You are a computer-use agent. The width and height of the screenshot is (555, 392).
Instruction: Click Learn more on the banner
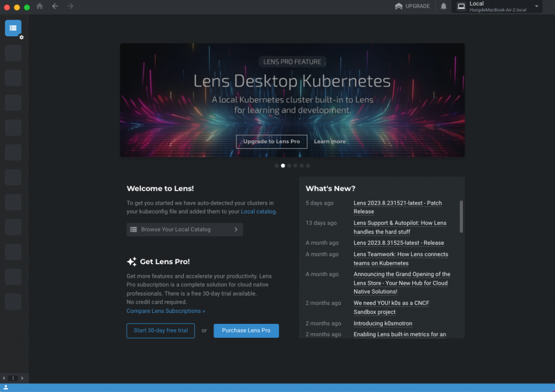[x=330, y=141]
